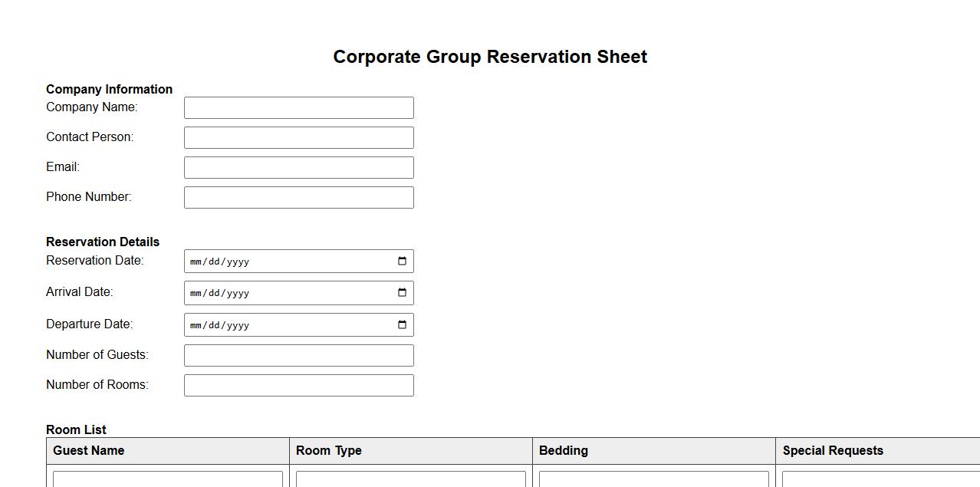The width and height of the screenshot is (980, 487).
Task: Focus first row input under Room Type
Action: click(410, 479)
